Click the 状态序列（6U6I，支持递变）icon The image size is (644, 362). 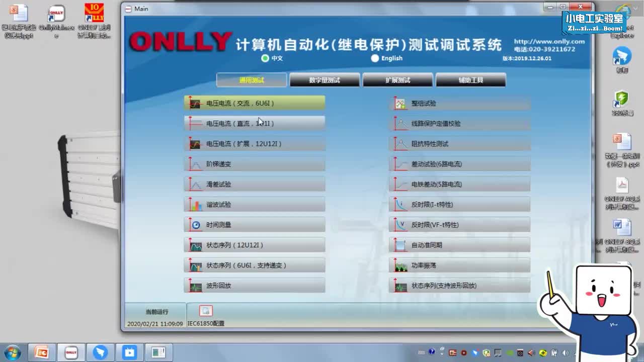tap(195, 265)
